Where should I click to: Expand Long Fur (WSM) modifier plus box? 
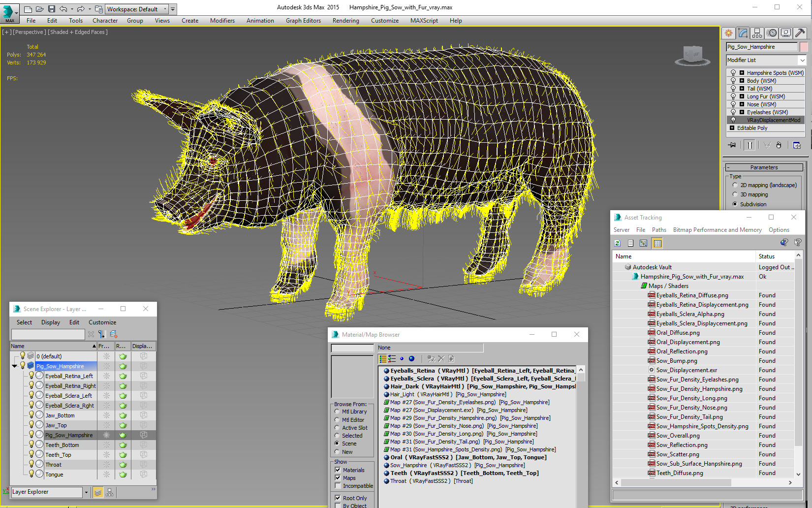point(742,96)
